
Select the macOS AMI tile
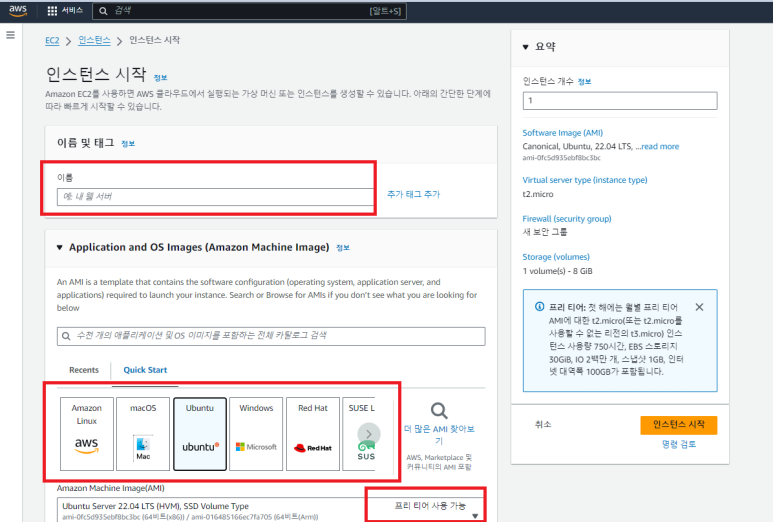143,434
